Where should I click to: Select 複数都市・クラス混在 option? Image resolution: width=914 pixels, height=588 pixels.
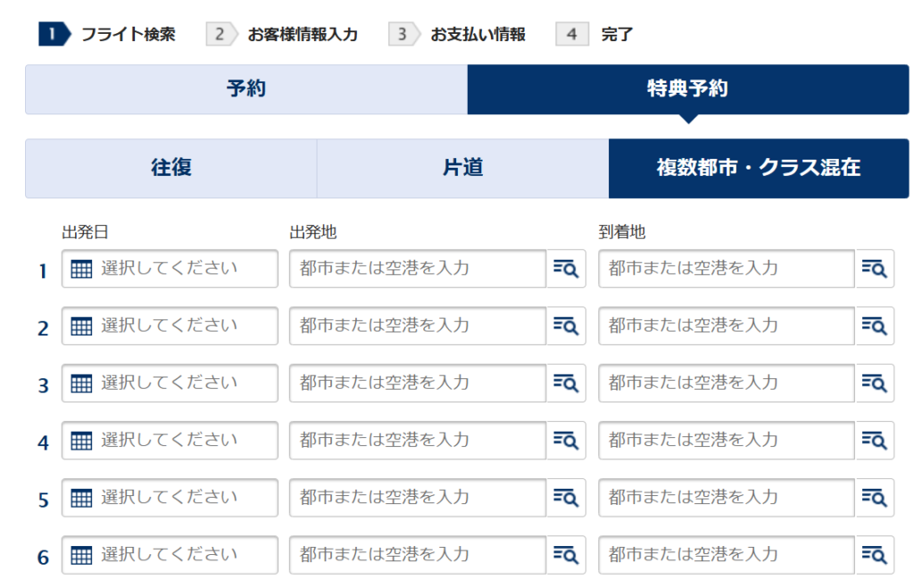pyautogui.click(x=758, y=168)
